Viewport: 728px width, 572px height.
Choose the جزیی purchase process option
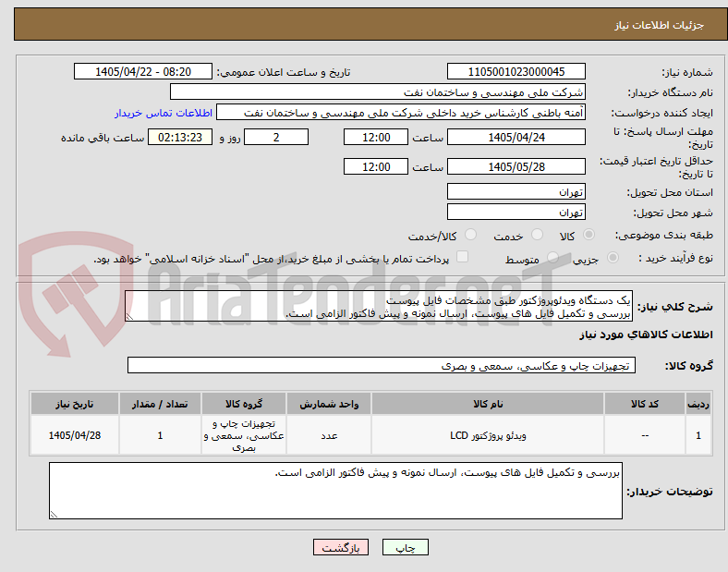click(613, 258)
